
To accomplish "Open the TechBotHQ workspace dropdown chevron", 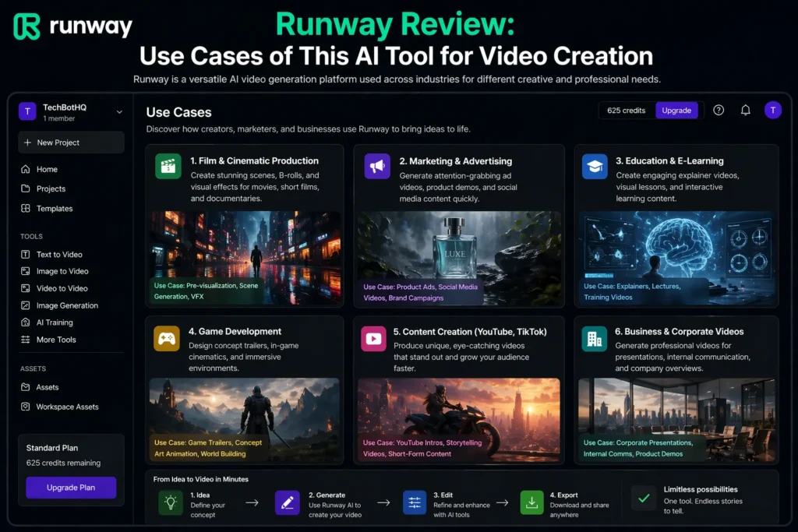I will point(119,112).
